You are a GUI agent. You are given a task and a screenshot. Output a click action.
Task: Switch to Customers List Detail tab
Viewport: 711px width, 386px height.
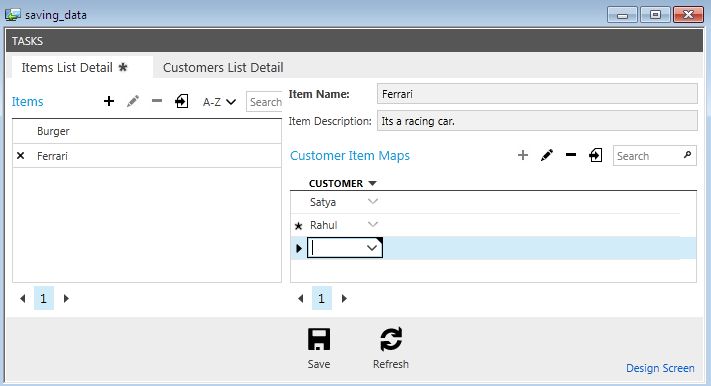point(223,68)
